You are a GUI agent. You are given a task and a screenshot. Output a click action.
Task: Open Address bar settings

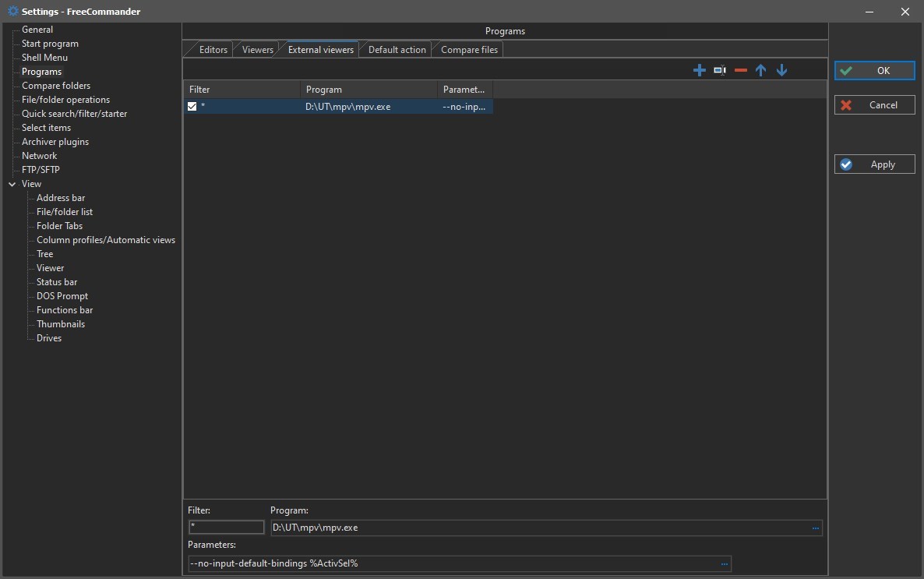(x=61, y=198)
